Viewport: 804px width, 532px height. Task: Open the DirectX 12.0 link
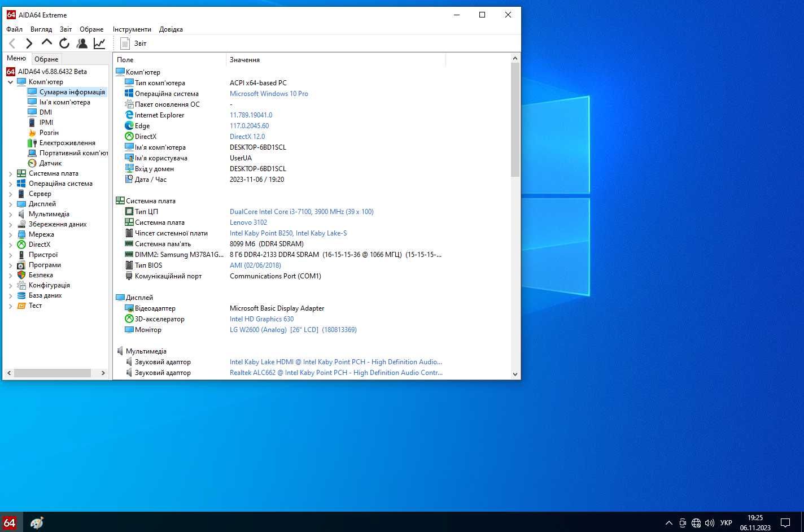247,137
